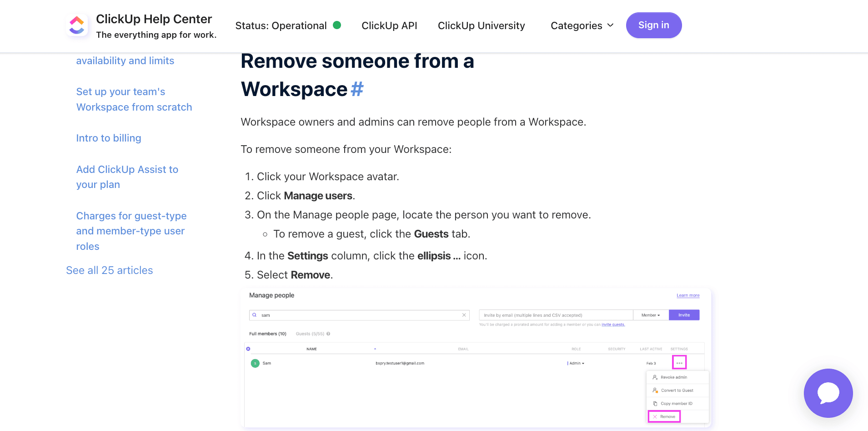Open the See all 25 articles link
This screenshot has width=868, height=431.
pos(110,270)
